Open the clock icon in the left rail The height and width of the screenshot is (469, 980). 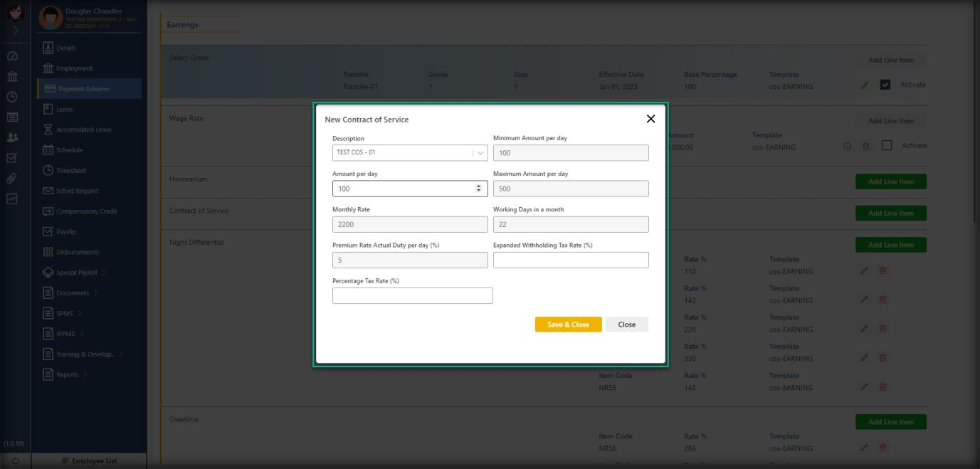pyautogui.click(x=12, y=97)
